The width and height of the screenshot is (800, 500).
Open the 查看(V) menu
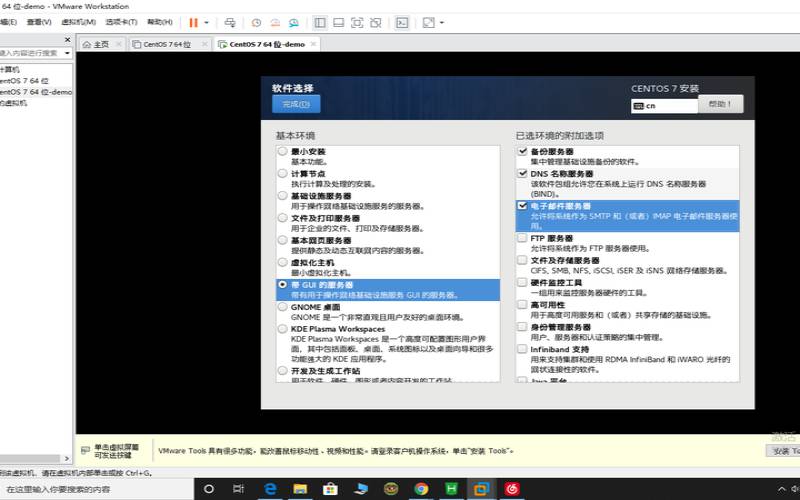coord(39,22)
